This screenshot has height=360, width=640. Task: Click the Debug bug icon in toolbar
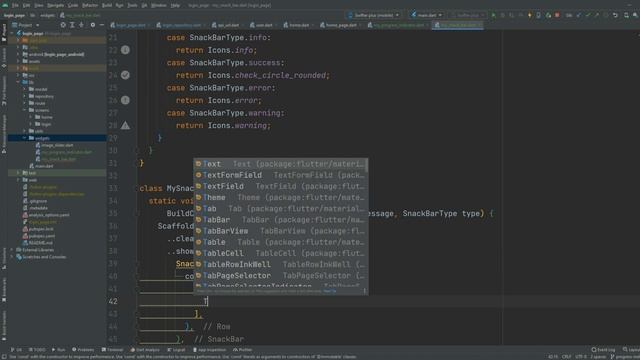(502, 15)
